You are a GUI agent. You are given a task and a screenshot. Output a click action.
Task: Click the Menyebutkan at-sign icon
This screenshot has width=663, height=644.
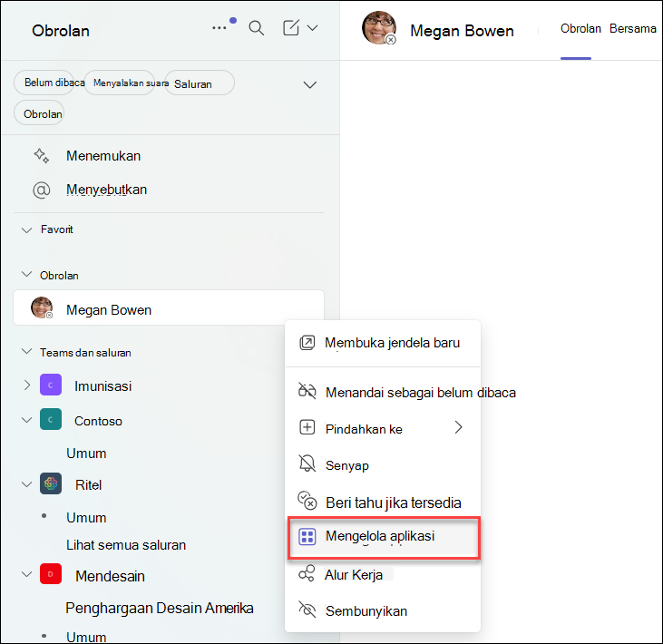tap(42, 190)
